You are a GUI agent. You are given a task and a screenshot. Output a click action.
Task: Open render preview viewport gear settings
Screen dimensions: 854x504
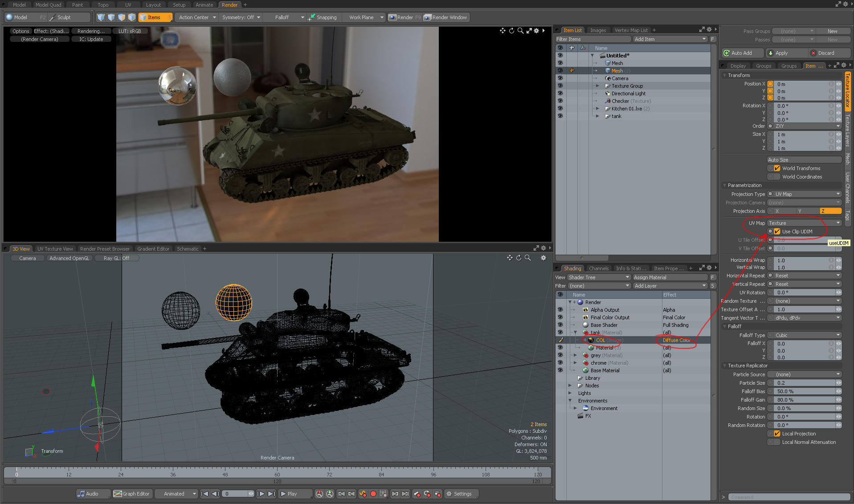(x=536, y=31)
